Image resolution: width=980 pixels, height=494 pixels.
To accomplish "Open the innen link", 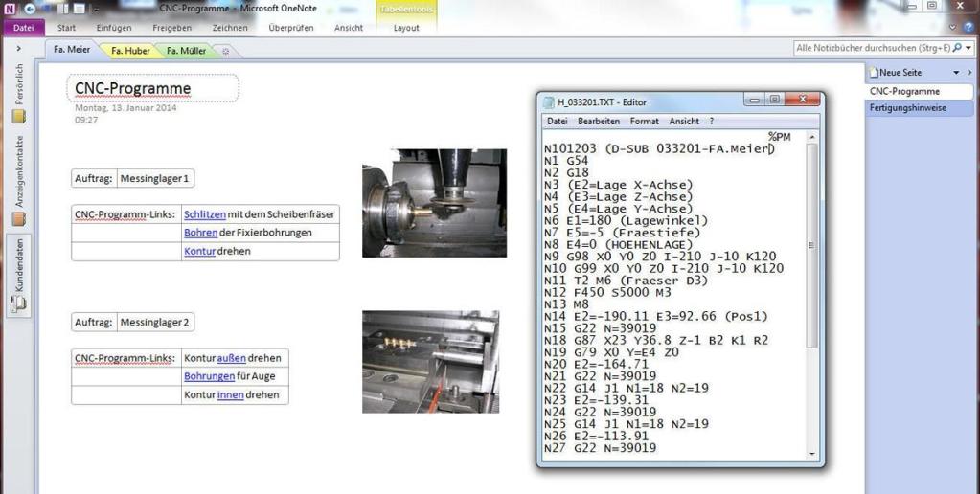I will [x=230, y=394].
